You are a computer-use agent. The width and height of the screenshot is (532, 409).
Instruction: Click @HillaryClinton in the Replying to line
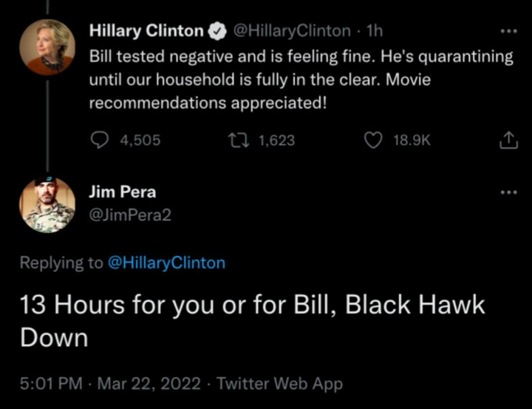[x=167, y=263]
